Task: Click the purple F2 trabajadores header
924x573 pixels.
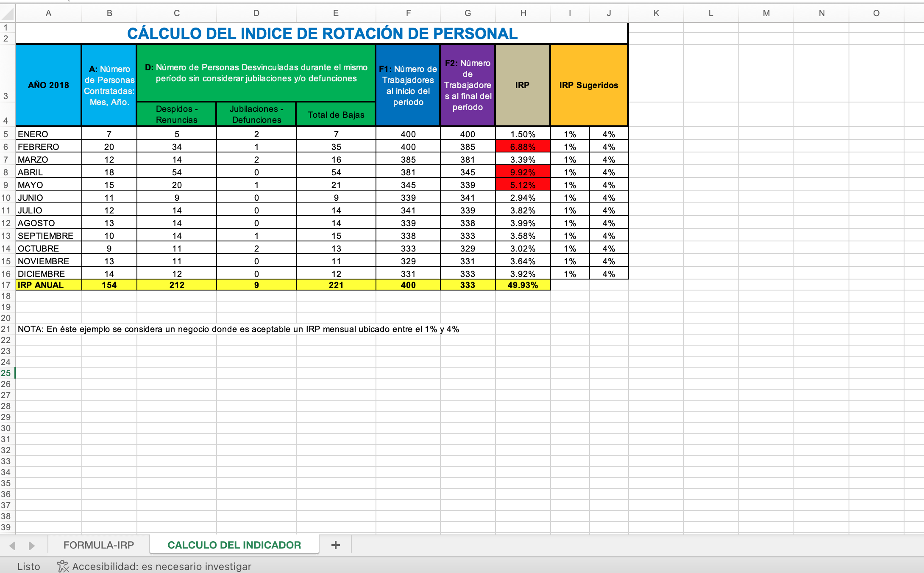Action: (x=468, y=85)
